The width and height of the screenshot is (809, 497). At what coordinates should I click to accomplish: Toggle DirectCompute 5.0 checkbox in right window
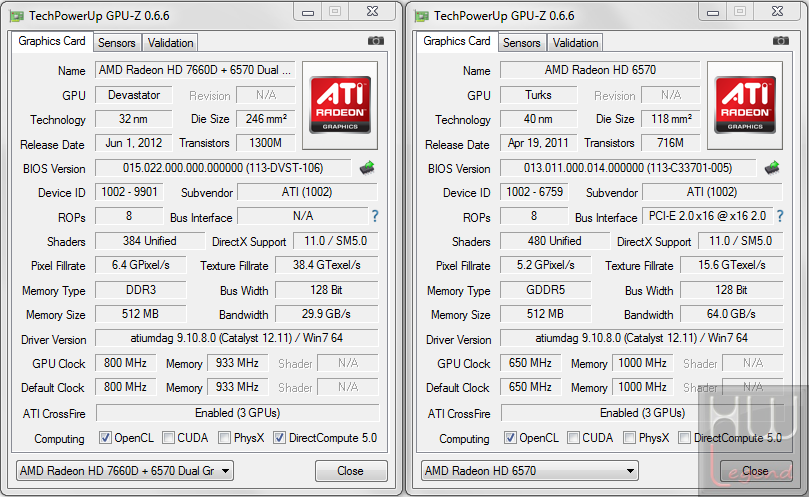point(684,438)
